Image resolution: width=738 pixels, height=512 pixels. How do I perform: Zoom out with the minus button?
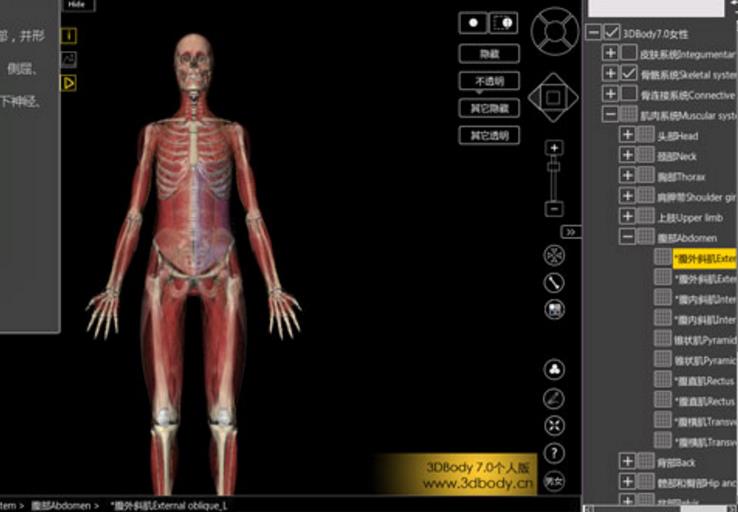[x=554, y=208]
